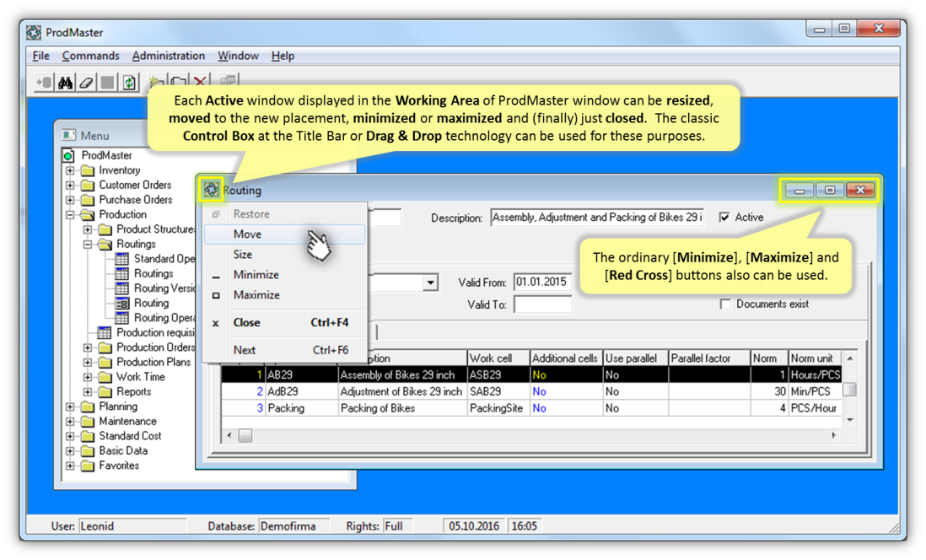Click the Standard Ope… table icon in tree
926x560 pixels.
click(x=121, y=259)
